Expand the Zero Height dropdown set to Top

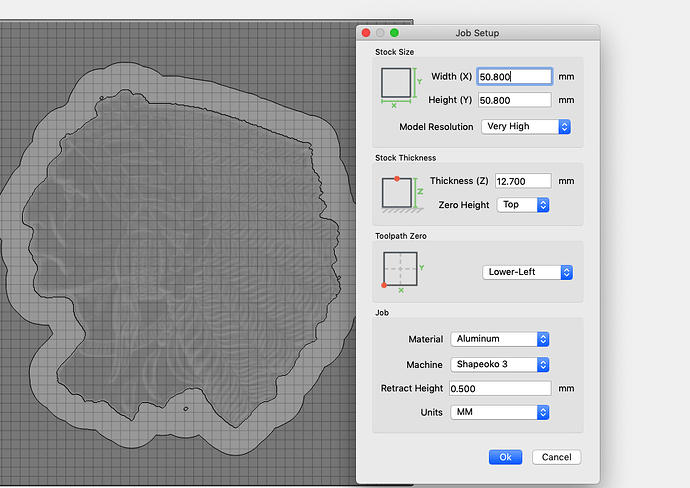click(523, 205)
